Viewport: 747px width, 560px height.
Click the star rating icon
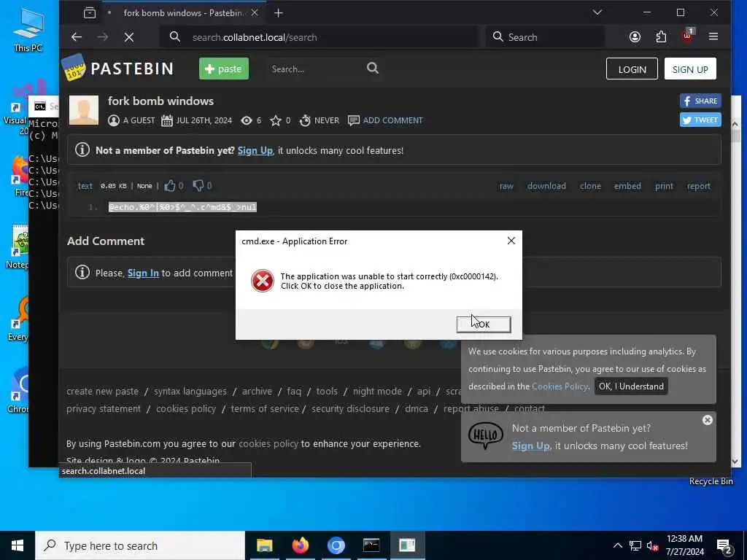[275, 120]
